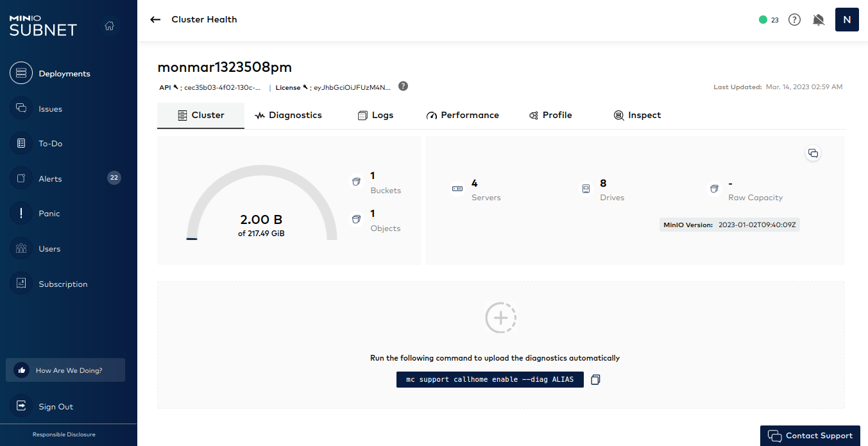The height and width of the screenshot is (446, 868).
Task: Click the dashed plus upload diagnostics icon
Action: point(500,318)
